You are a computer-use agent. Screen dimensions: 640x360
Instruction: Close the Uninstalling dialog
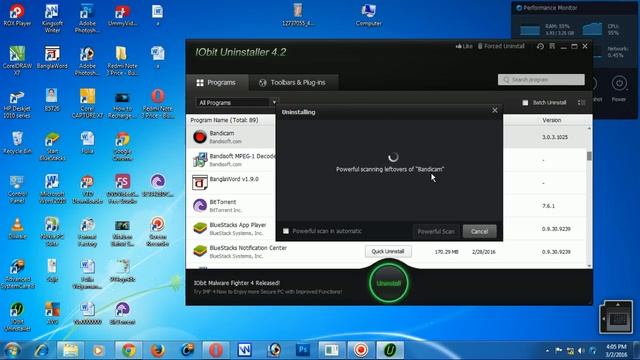click(495, 110)
